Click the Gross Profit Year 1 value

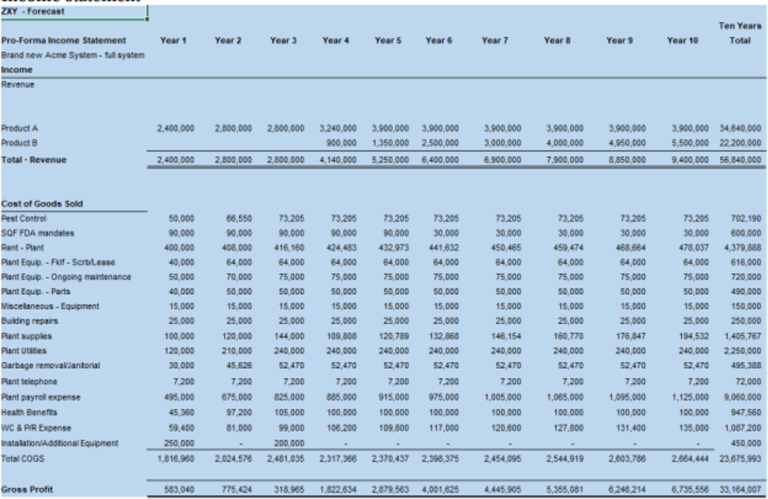click(x=180, y=490)
